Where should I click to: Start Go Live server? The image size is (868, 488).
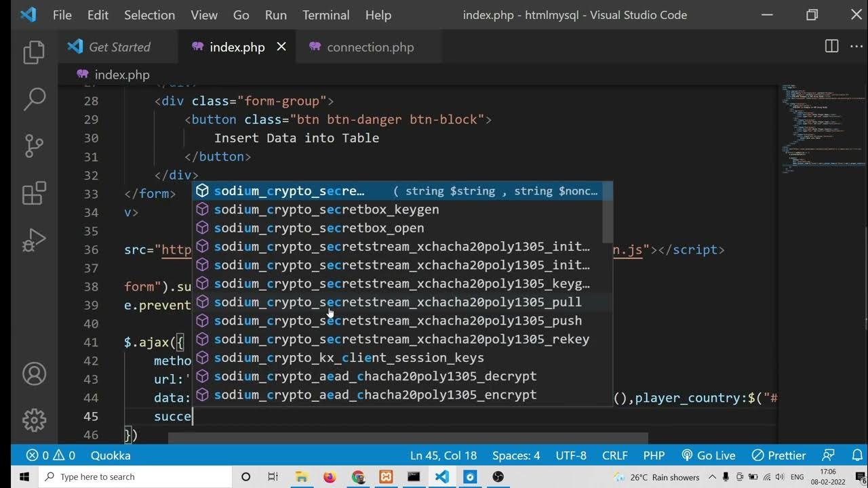pyautogui.click(x=709, y=455)
